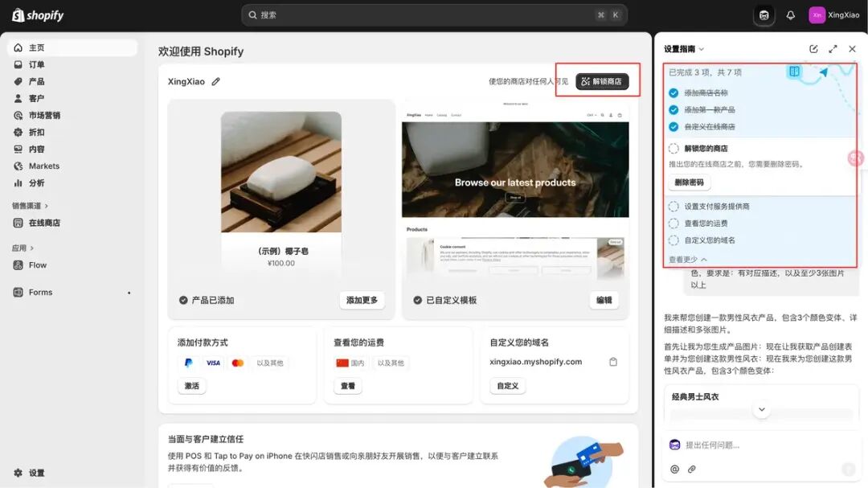Click the ¥100.00 product price
Viewport: 868px width, 488px height.
tap(281, 263)
